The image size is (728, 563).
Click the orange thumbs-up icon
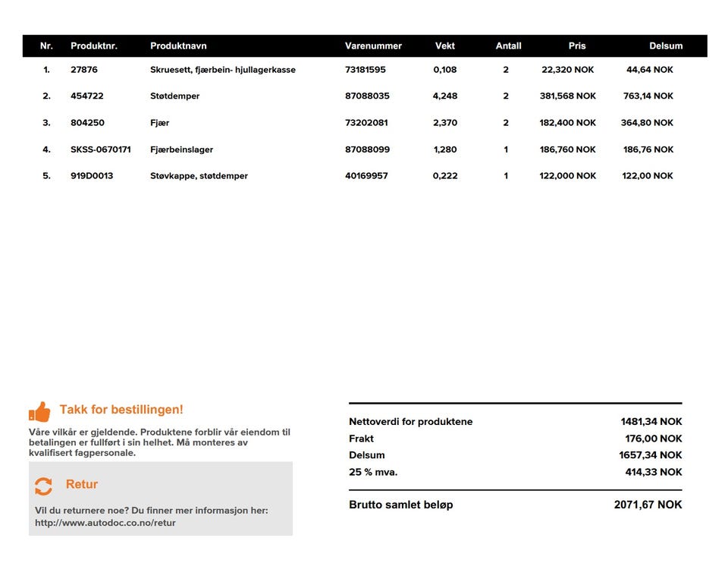pyautogui.click(x=39, y=411)
